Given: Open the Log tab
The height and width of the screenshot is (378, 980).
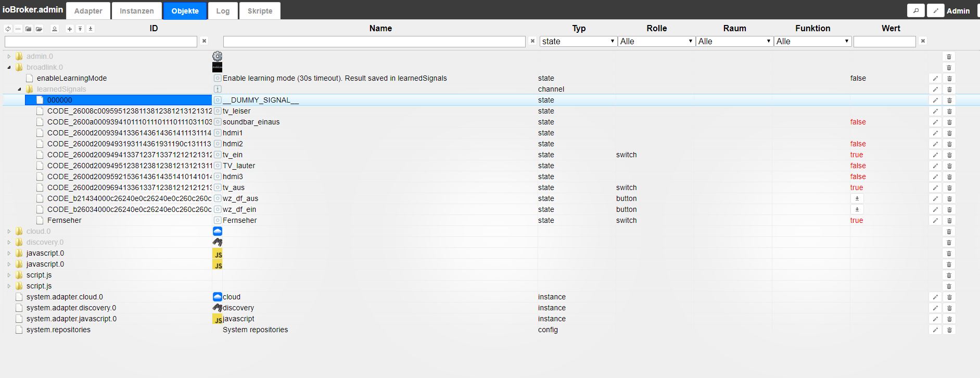Looking at the screenshot, I should point(223,11).
